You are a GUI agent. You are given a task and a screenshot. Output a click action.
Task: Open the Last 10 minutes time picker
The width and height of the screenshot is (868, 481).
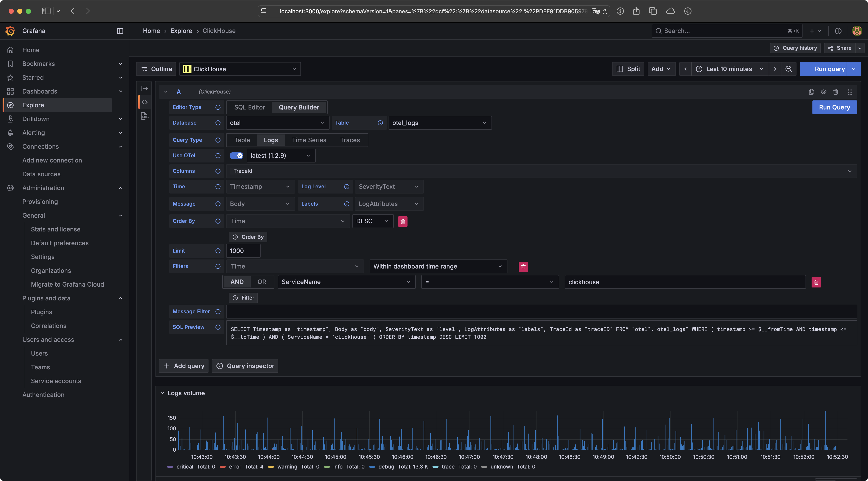click(730, 69)
